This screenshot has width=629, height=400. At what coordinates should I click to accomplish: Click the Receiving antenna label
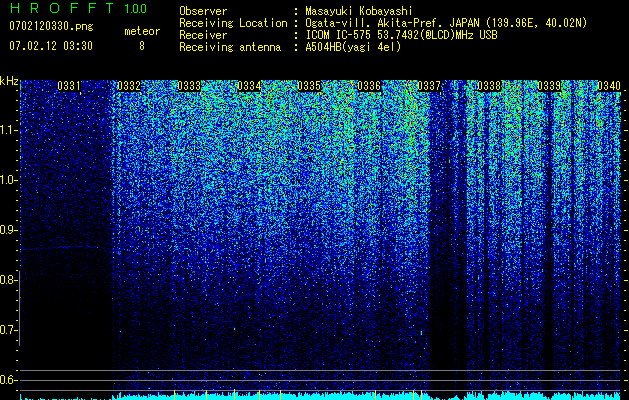[x=230, y=47]
